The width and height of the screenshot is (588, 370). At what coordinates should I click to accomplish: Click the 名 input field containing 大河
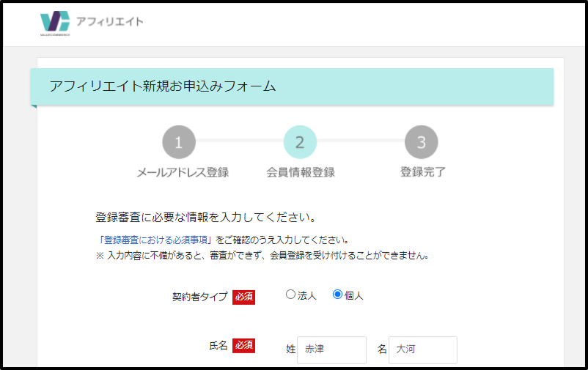click(422, 349)
